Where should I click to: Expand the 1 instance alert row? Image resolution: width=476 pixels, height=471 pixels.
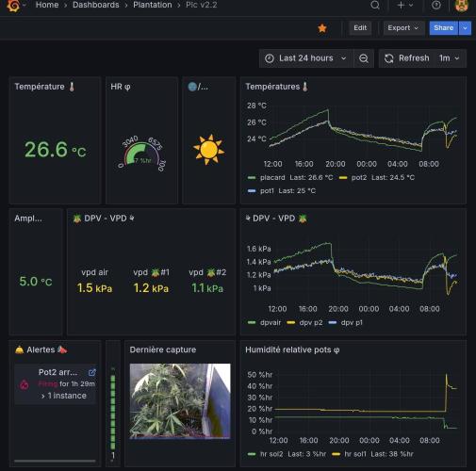[x=64, y=396]
